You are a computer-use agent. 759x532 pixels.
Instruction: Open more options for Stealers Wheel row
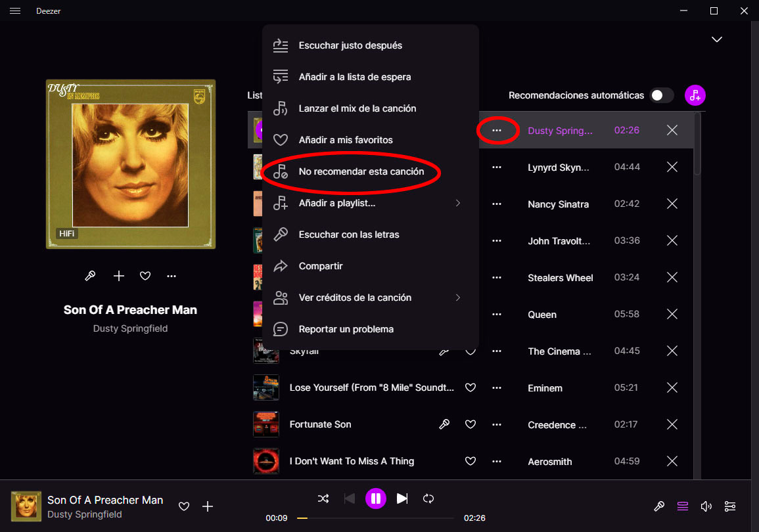click(x=497, y=277)
